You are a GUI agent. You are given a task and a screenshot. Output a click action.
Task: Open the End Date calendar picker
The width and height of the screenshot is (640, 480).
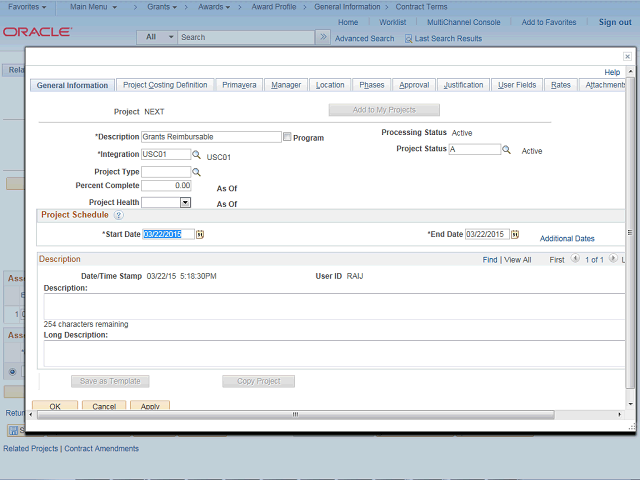coord(515,234)
